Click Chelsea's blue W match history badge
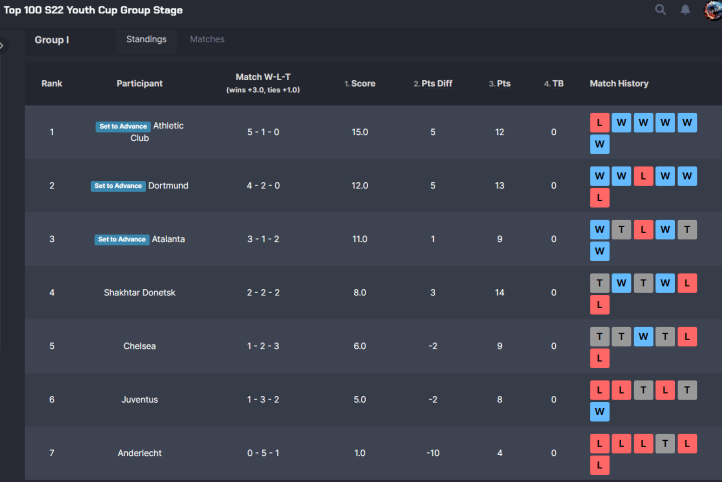 (x=643, y=336)
